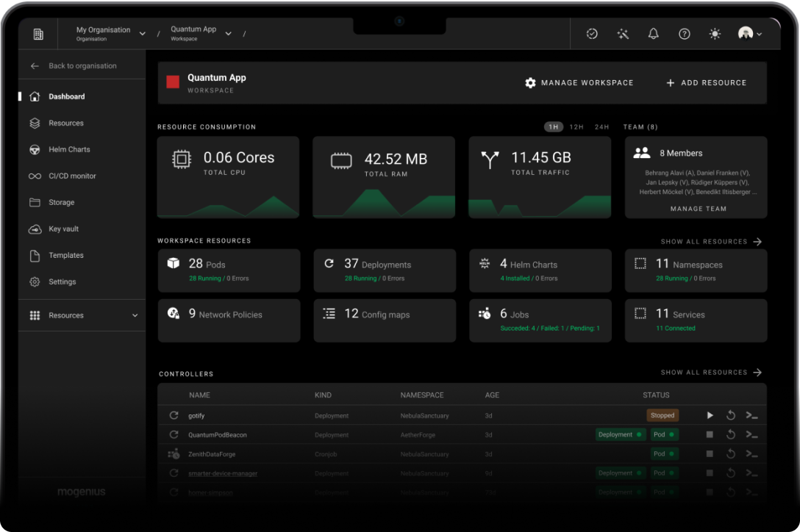Click Pod status badge in ZenithDataForge row
Viewport: 800px width, 532px height.
664,453
